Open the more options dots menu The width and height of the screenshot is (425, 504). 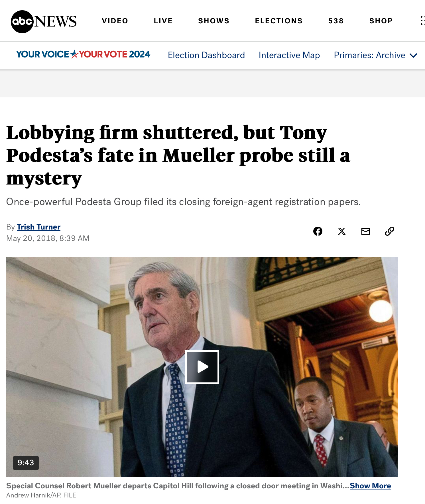tap(422, 21)
